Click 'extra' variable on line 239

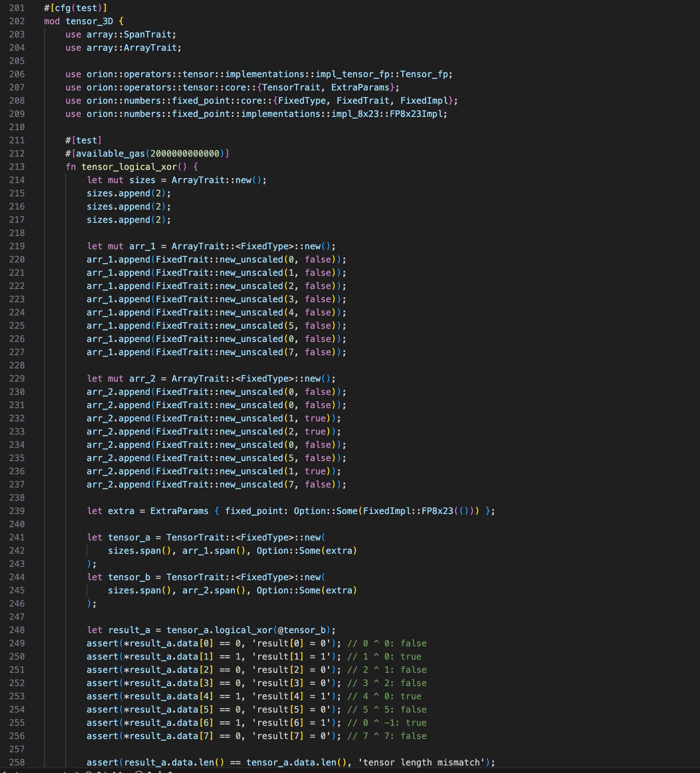pyautogui.click(x=121, y=511)
